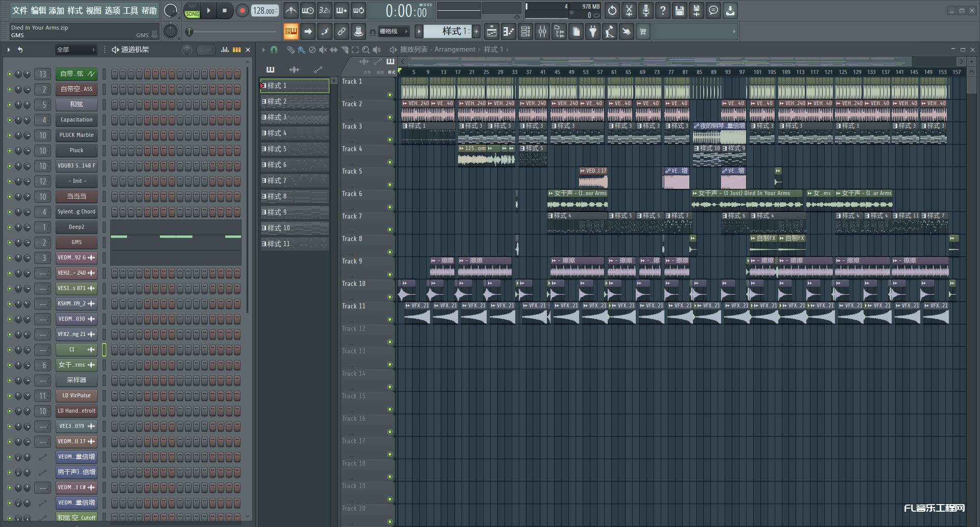Open the audio editor scissors icon
Viewport: 980px width, 527px height.
click(x=629, y=10)
